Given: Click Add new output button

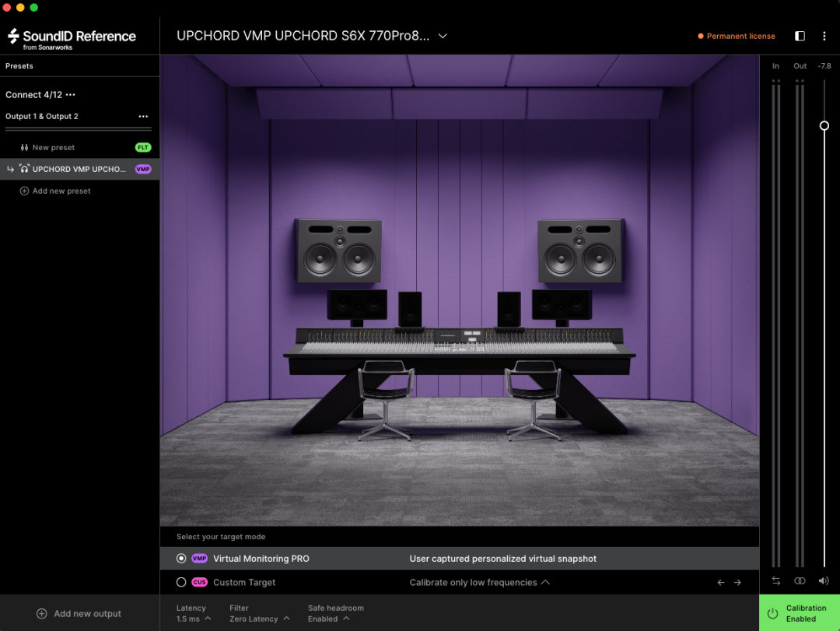Looking at the screenshot, I should point(79,613).
